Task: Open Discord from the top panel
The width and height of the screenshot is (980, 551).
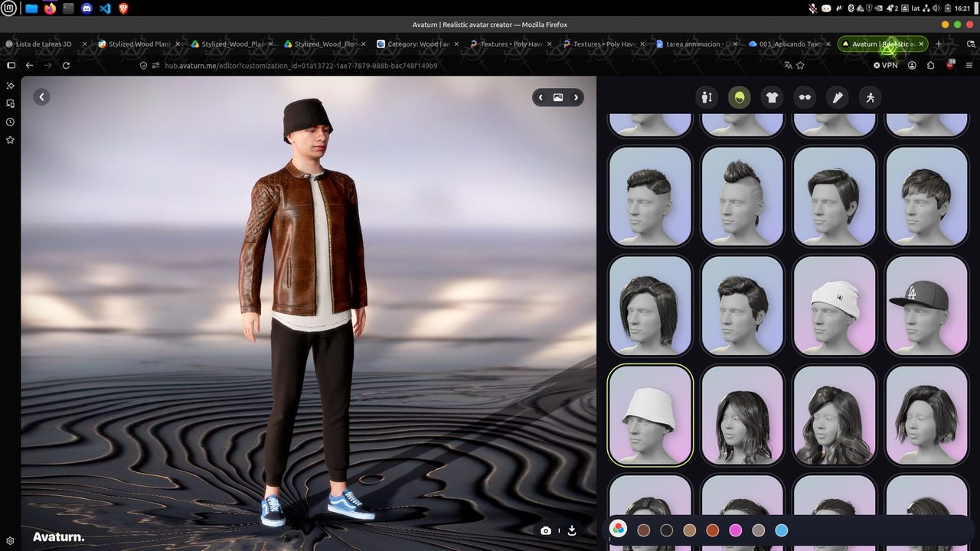Action: click(x=87, y=8)
